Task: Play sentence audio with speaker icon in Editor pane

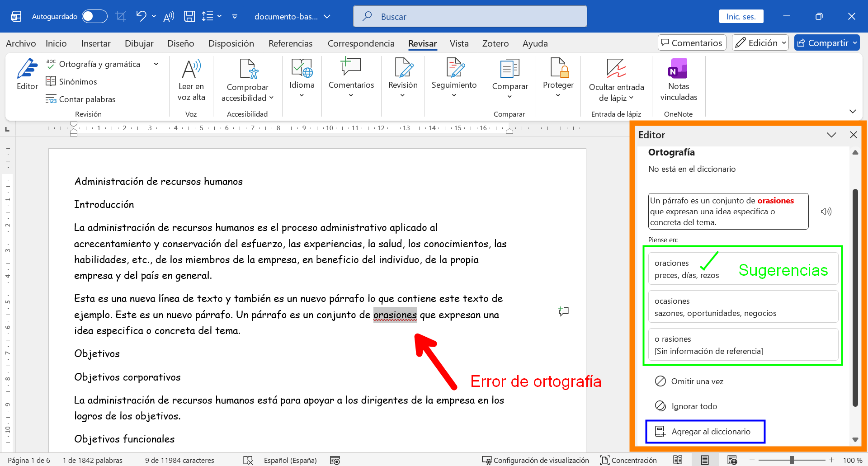Action: pyautogui.click(x=826, y=211)
